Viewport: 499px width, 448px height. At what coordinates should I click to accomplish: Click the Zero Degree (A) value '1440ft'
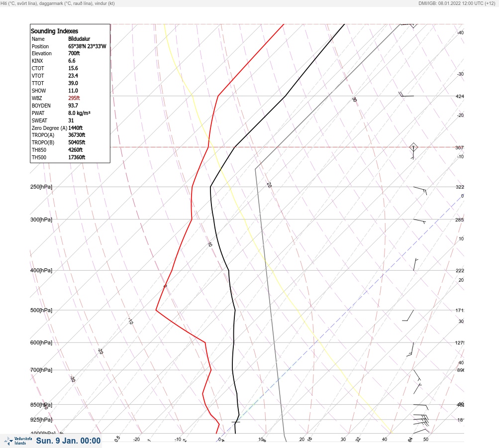tap(76, 128)
